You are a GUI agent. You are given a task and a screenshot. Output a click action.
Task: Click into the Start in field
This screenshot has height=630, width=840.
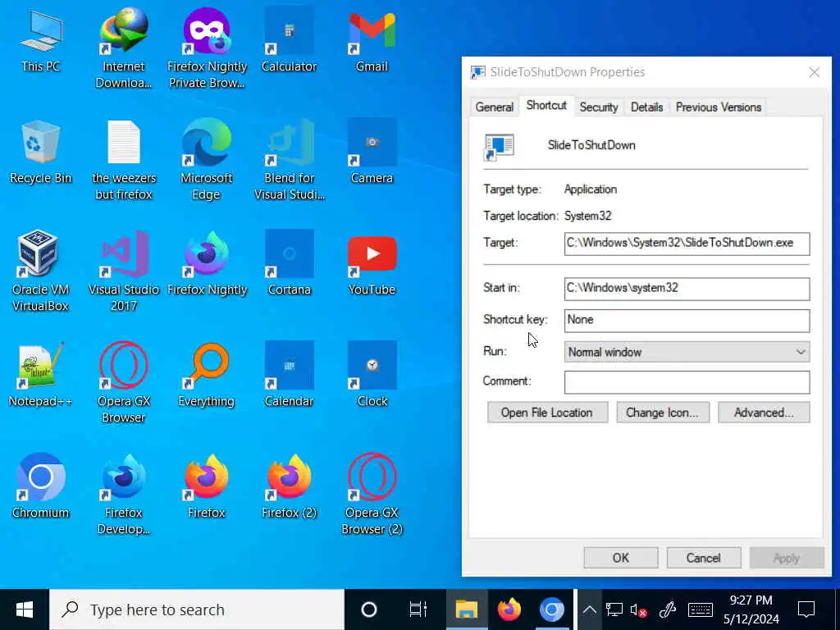tap(687, 288)
